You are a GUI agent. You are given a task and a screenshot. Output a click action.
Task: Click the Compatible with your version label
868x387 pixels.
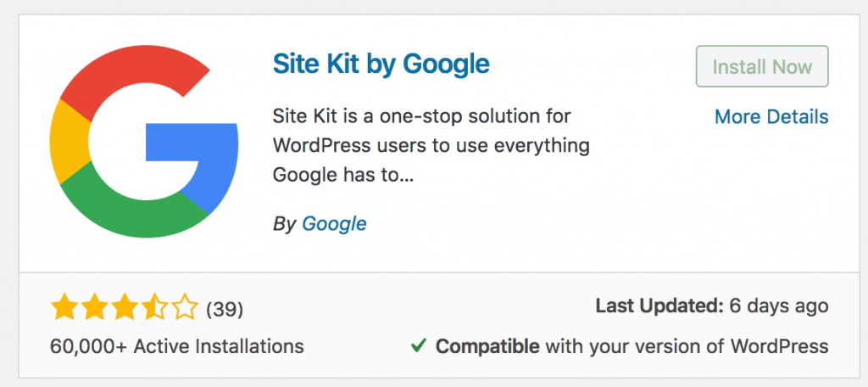(632, 346)
